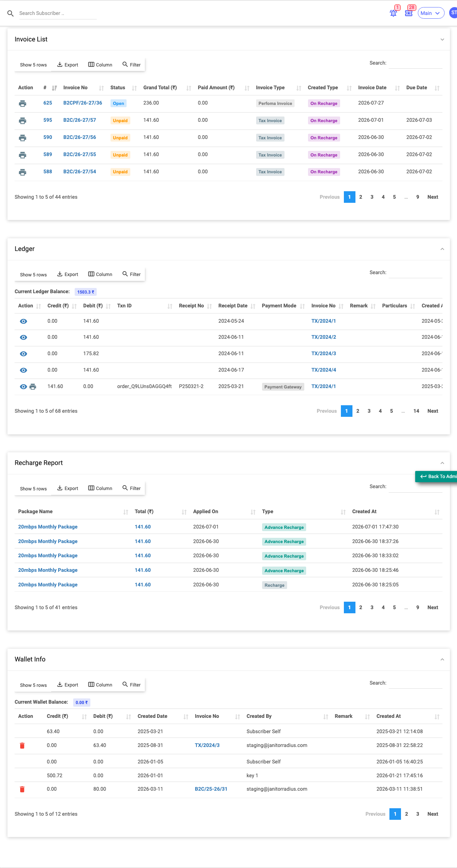View ledger entry for TX/2024/3
This screenshot has height=868, width=457.
[23, 354]
